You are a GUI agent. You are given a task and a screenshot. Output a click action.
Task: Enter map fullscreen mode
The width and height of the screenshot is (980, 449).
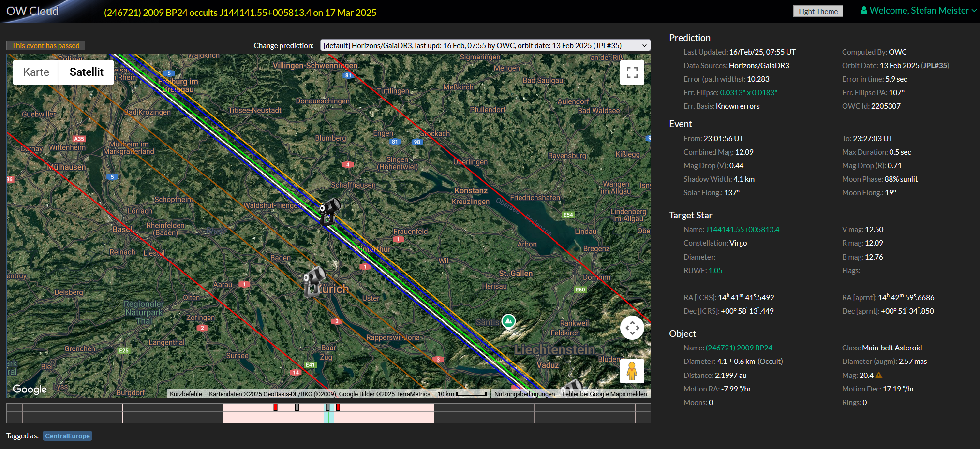[x=632, y=72]
